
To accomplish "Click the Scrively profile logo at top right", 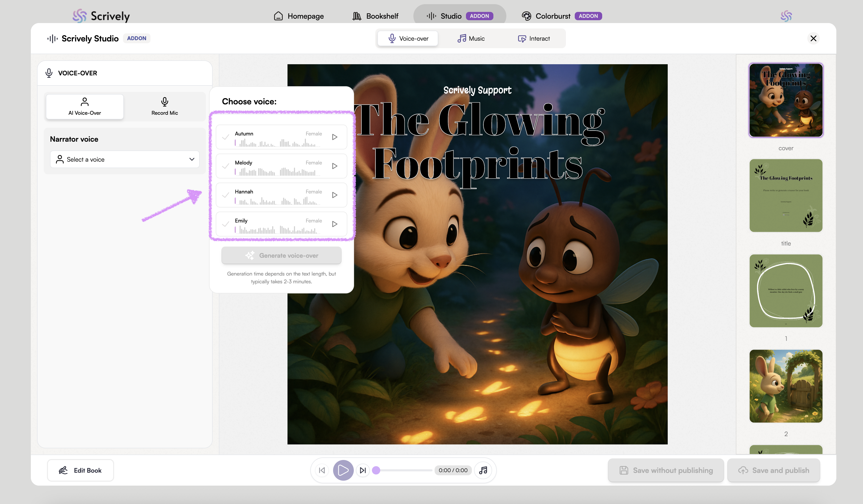I will click(x=786, y=16).
